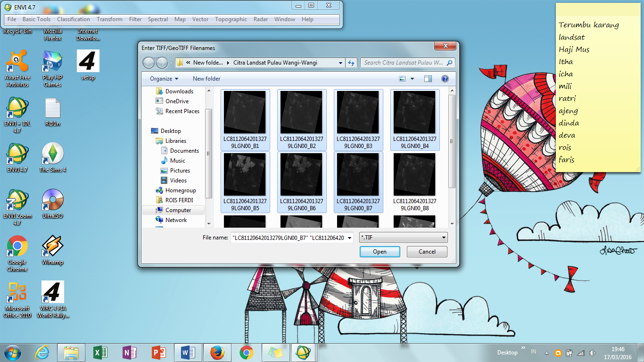Select Music library
Image resolution: width=644 pixels, height=362 pixels.
pyautogui.click(x=177, y=161)
